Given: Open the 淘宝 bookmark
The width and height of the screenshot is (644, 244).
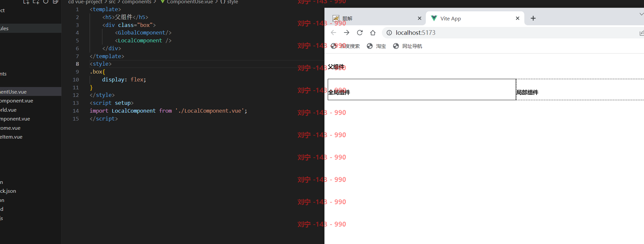Looking at the screenshot, I should 376,46.
